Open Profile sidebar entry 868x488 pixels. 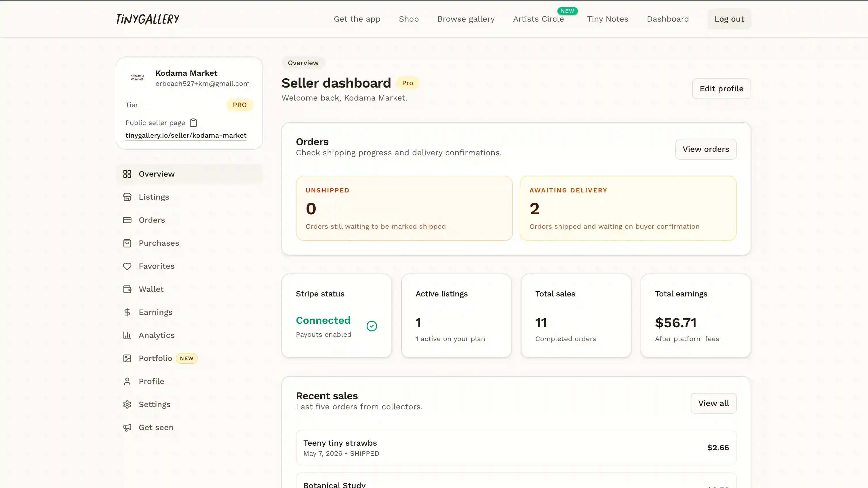(x=189, y=381)
